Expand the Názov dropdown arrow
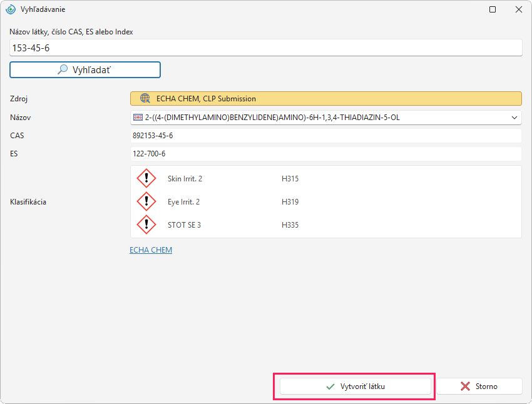 pyautogui.click(x=514, y=118)
